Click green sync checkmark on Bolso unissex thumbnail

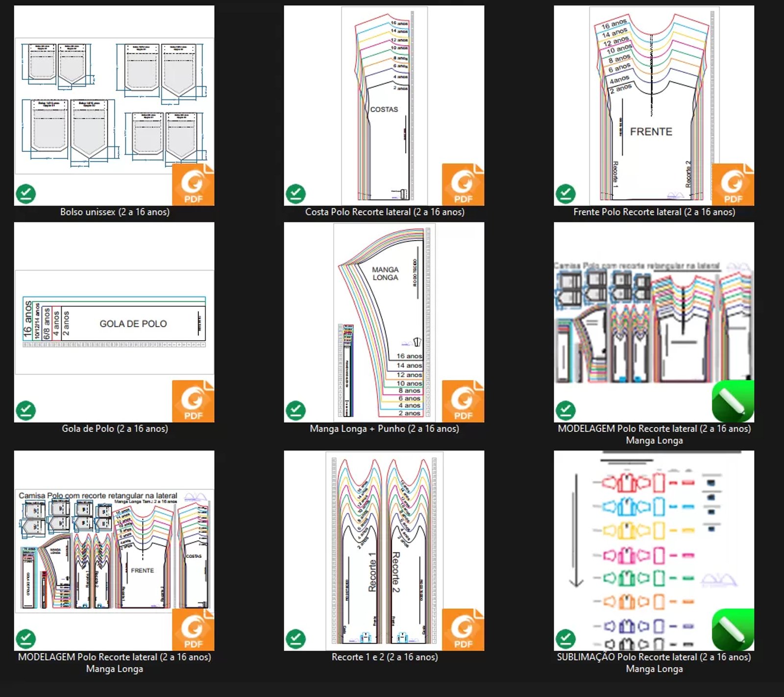point(26,194)
